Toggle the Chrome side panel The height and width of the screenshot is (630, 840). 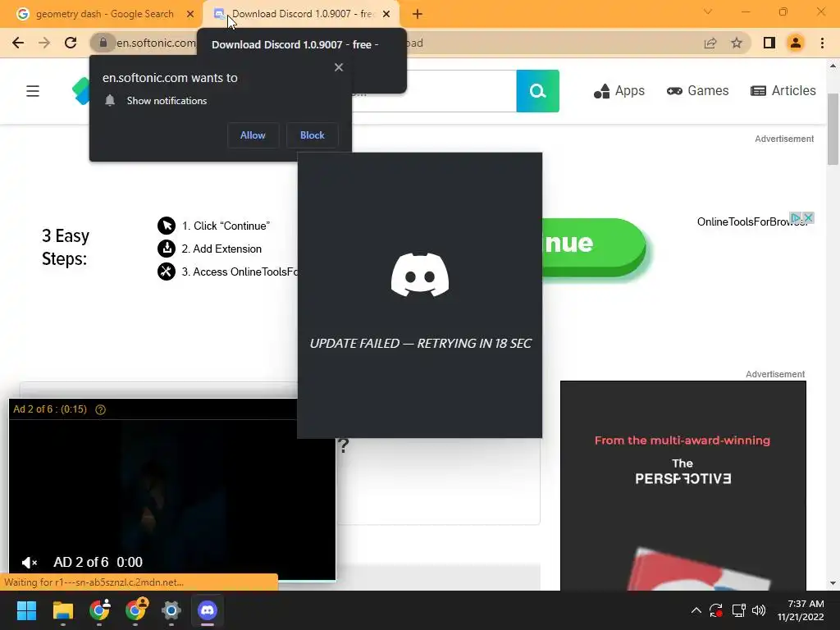tap(769, 43)
